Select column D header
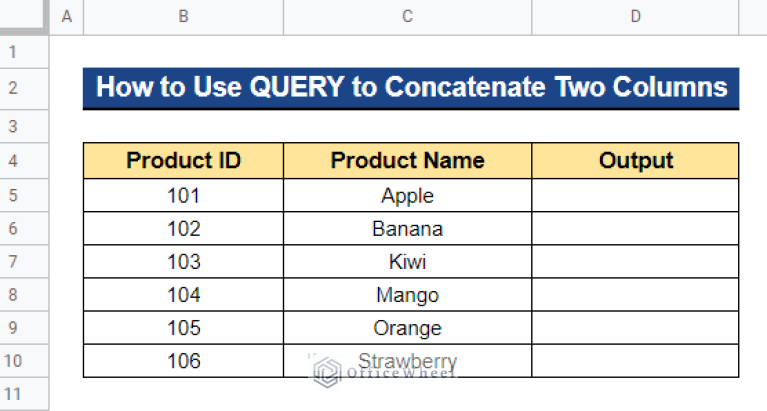Image resolution: width=767 pixels, height=411 pixels. coord(635,17)
